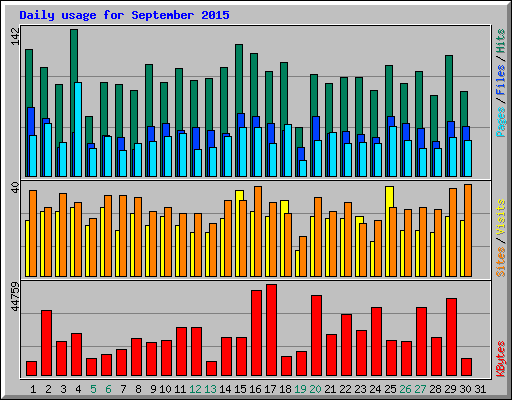Screen dimensions: 512x400
Task: Select green weekend day label "6"
Action: pos(108,389)
